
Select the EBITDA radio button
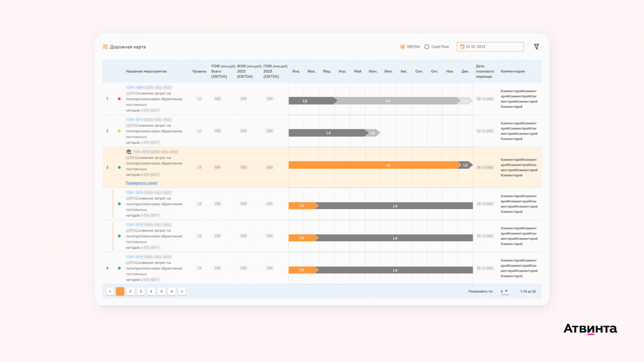click(x=402, y=47)
